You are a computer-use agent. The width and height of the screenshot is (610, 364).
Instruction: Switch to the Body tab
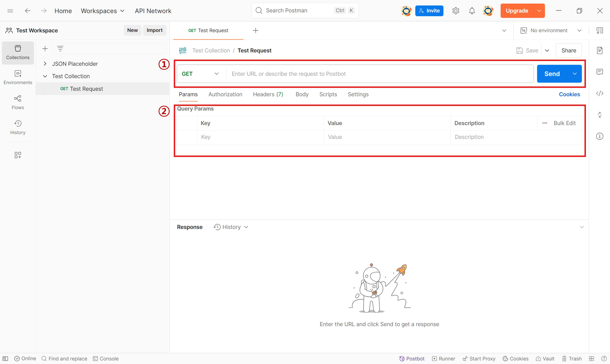pyautogui.click(x=302, y=94)
